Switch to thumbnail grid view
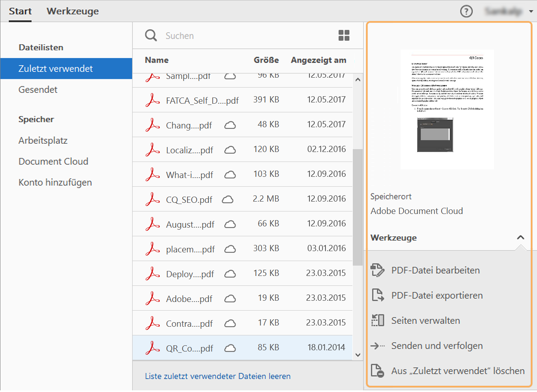 [x=344, y=36]
